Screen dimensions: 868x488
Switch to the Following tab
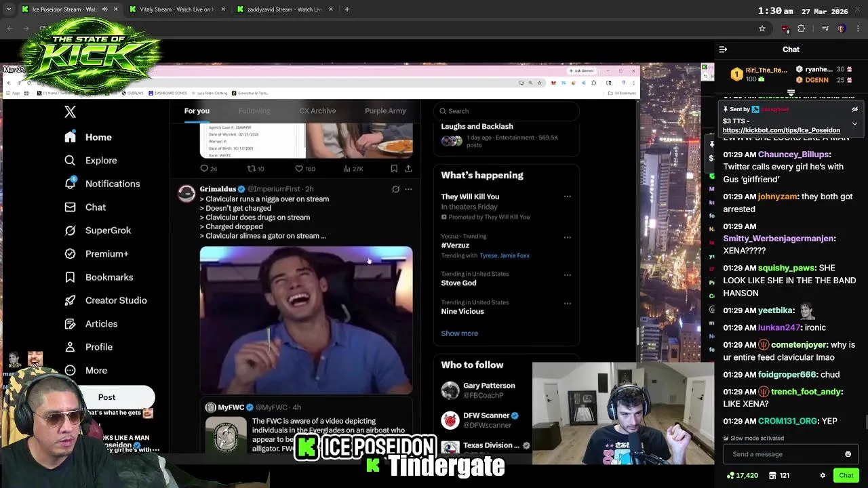click(x=254, y=111)
